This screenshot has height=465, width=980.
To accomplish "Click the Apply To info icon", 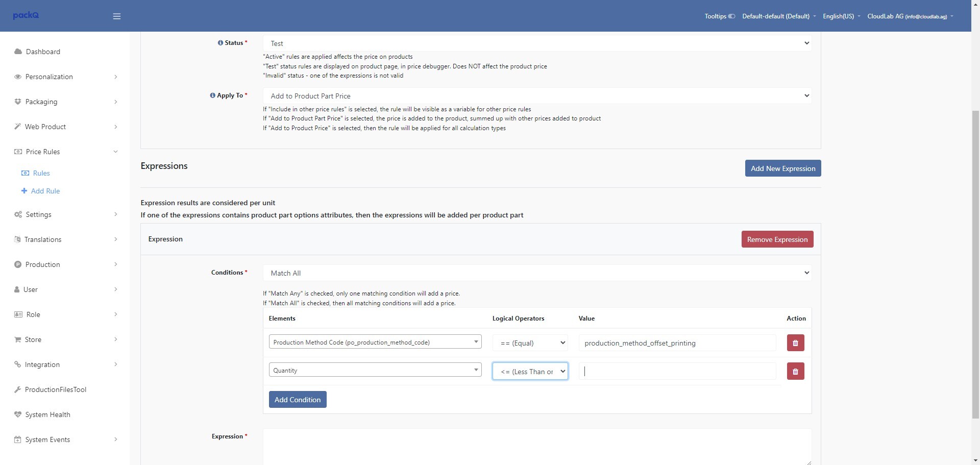I will 213,95.
